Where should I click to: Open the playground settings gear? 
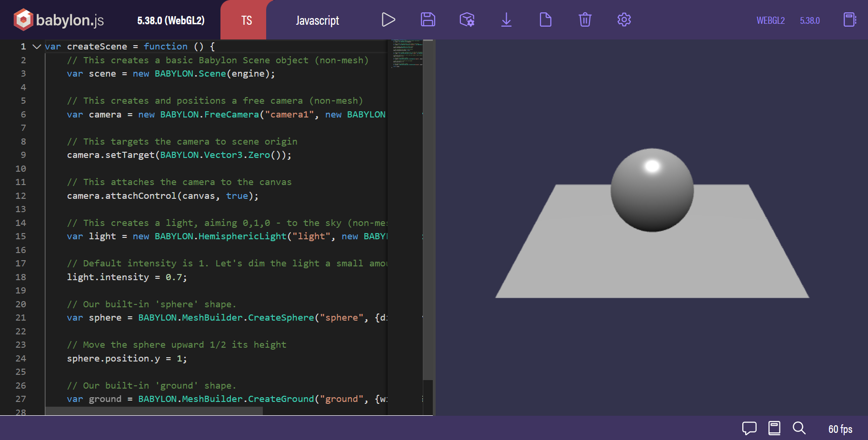pyautogui.click(x=624, y=20)
